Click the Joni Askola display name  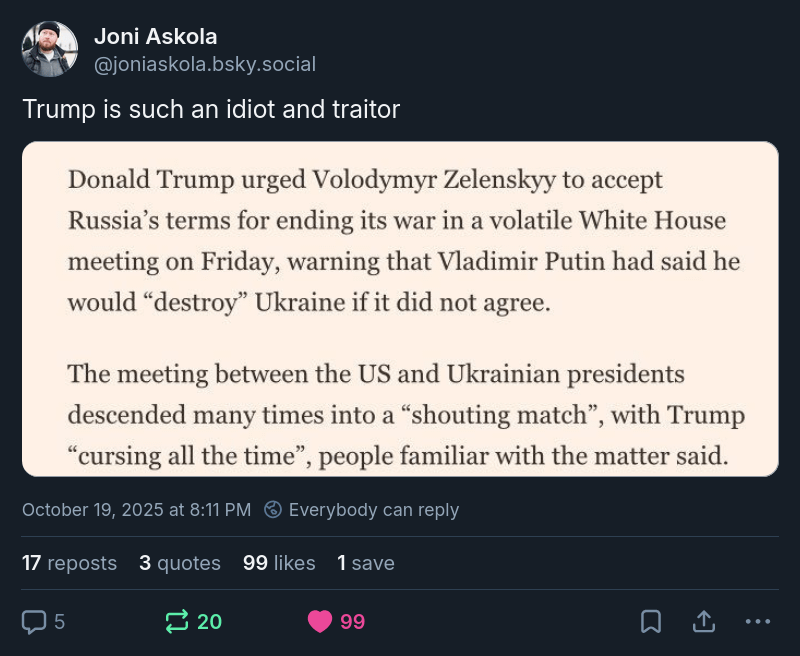pos(155,37)
